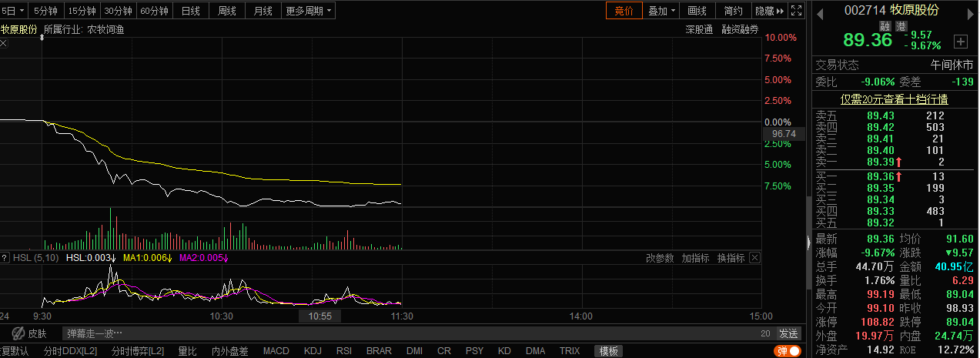Switch to the 15分钟 chart period

point(82,11)
